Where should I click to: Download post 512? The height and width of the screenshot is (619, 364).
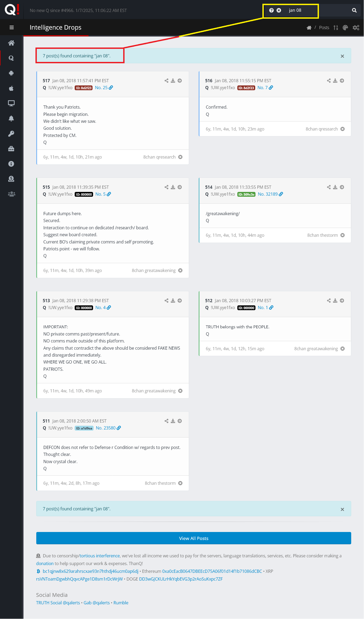click(335, 301)
